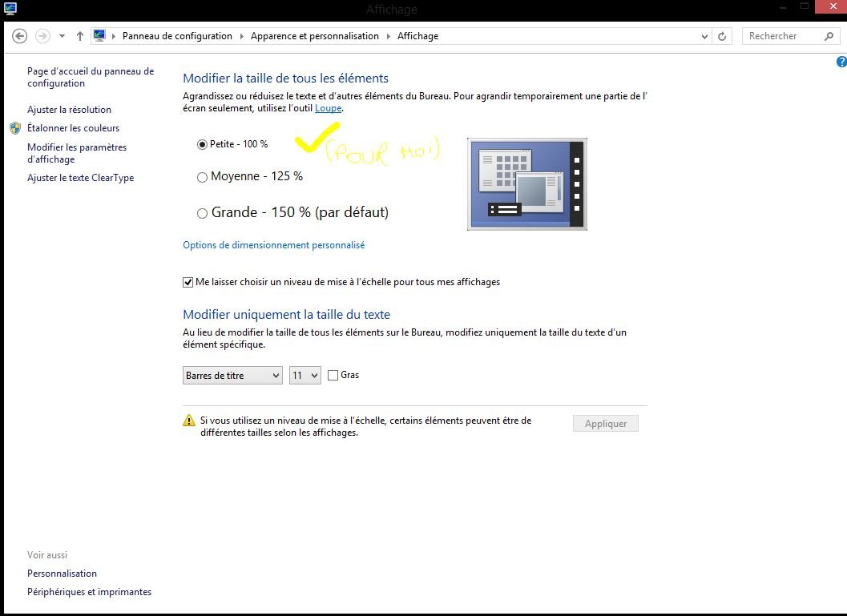847x616 pixels.
Task: Expand root arrow before Panneau de configuration
Action: point(114,36)
